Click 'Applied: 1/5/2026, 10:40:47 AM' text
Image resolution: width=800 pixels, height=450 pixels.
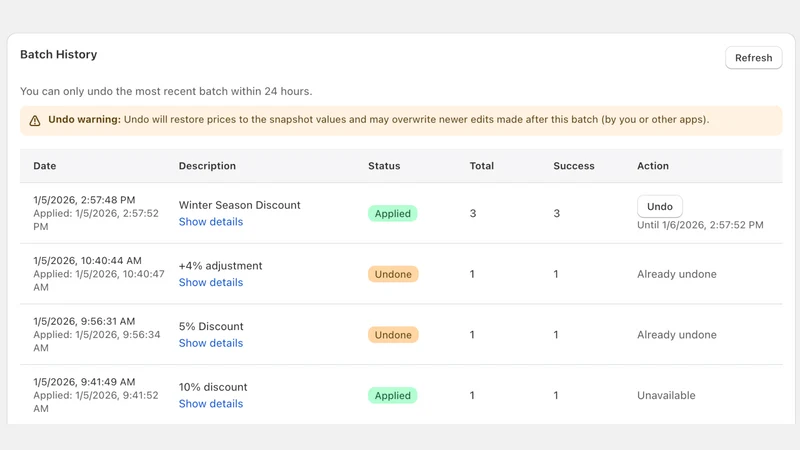[98, 281]
